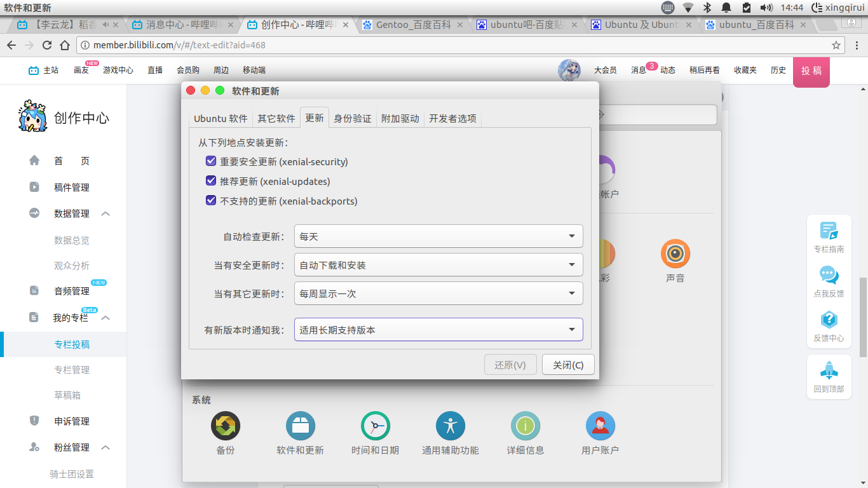Switch to the 开发者选项 tab

point(452,118)
